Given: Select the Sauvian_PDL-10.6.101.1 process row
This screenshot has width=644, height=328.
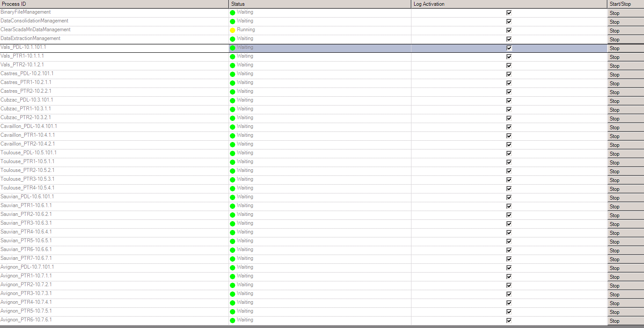Looking at the screenshot, I should pyautogui.click(x=27, y=197).
